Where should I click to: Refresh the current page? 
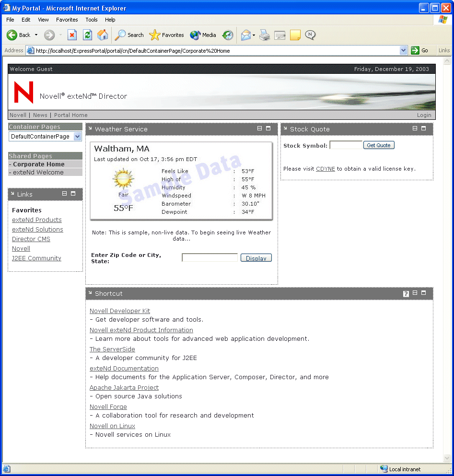click(87, 35)
